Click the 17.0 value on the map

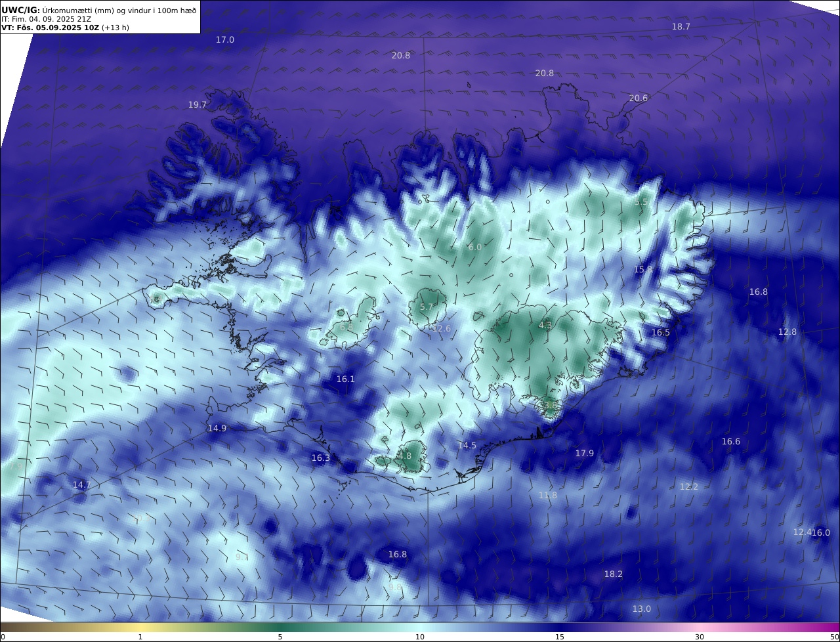[x=225, y=40]
